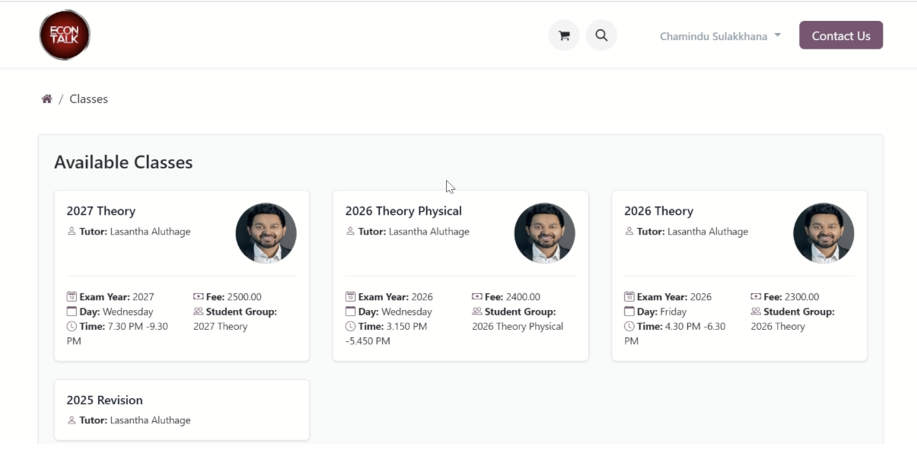Click tutor person icon in 2025 Revision card

[72, 421]
